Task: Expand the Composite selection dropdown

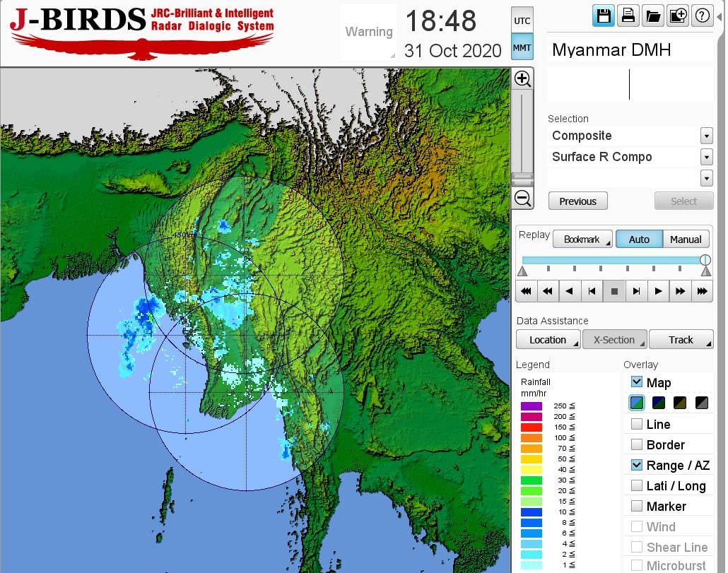Action: [705, 136]
